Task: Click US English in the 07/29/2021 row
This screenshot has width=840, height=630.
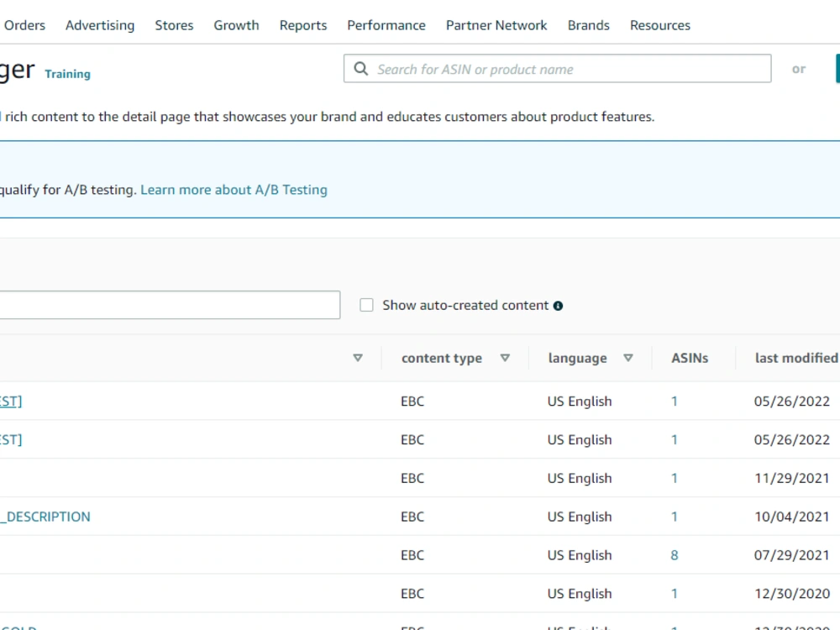Action: pyautogui.click(x=580, y=555)
